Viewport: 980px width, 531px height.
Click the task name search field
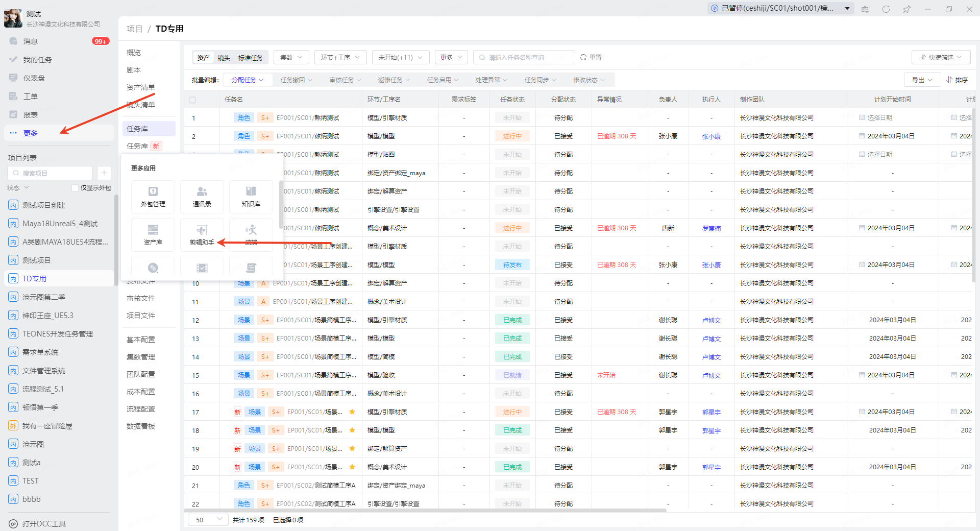click(525, 58)
